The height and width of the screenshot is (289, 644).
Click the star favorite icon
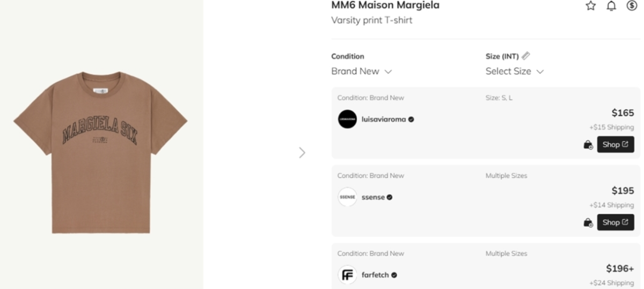click(591, 6)
